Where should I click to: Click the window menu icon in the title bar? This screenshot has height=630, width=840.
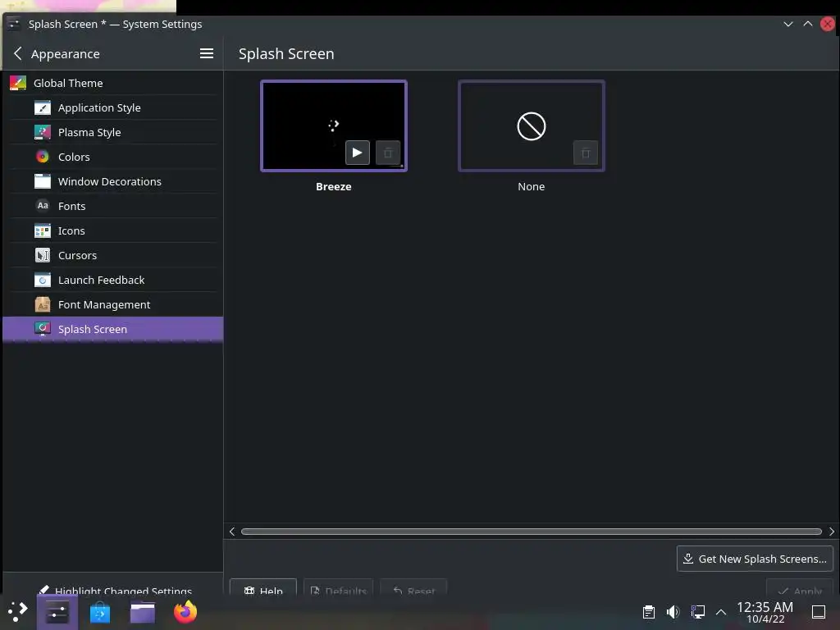pyautogui.click(x=13, y=24)
